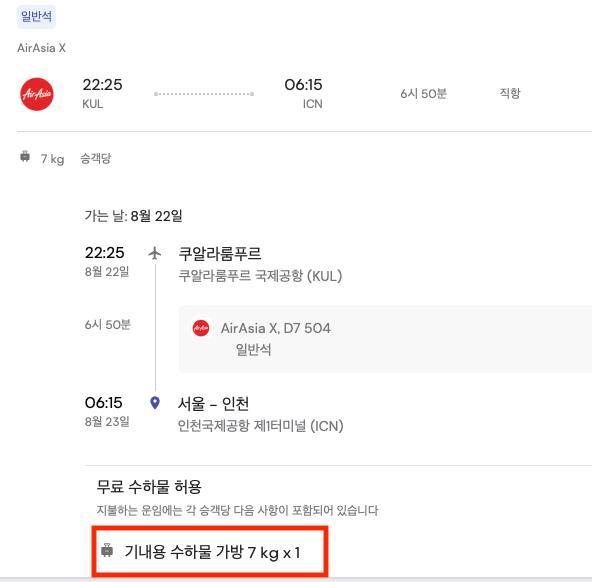Click the 22:25 time in itinerary timeline
Viewport: 592px width, 582px height.
(105, 253)
